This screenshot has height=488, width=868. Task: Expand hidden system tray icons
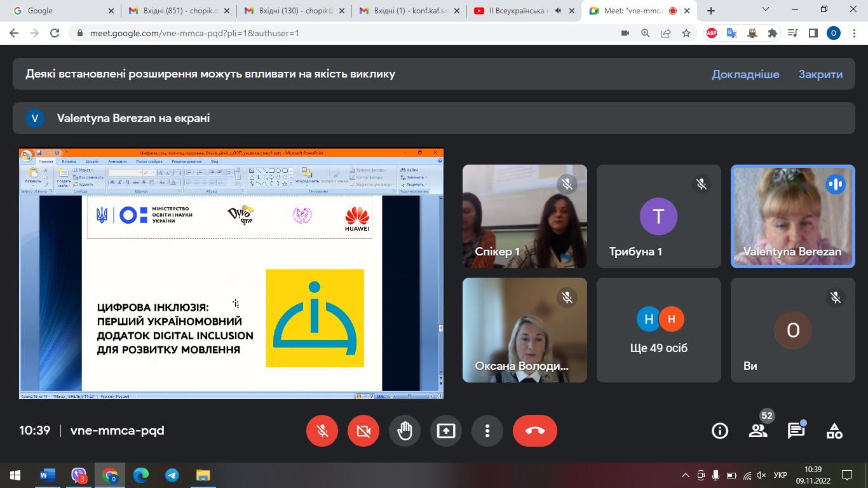[x=685, y=475]
